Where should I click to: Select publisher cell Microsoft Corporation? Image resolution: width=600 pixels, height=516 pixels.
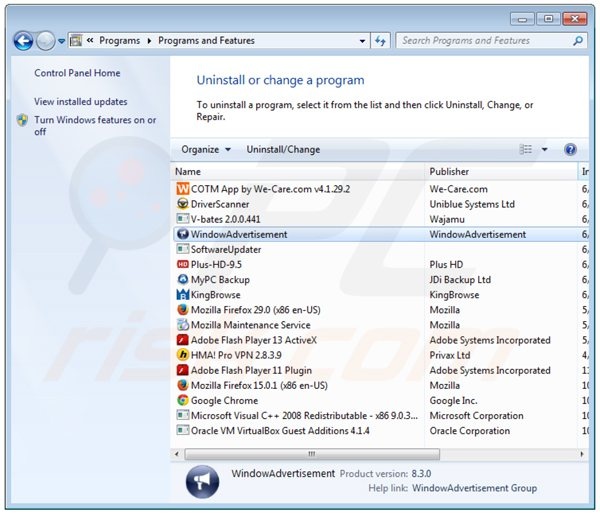coord(476,416)
